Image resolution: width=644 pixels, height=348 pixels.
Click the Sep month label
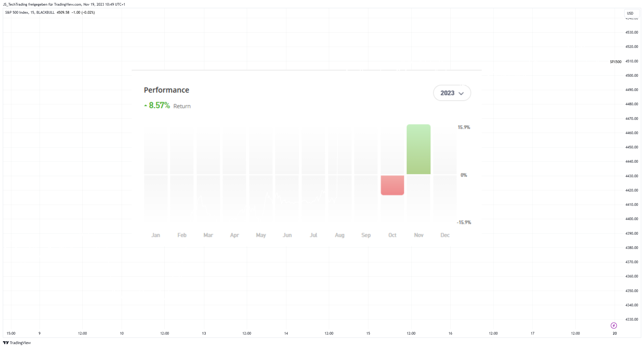(366, 235)
